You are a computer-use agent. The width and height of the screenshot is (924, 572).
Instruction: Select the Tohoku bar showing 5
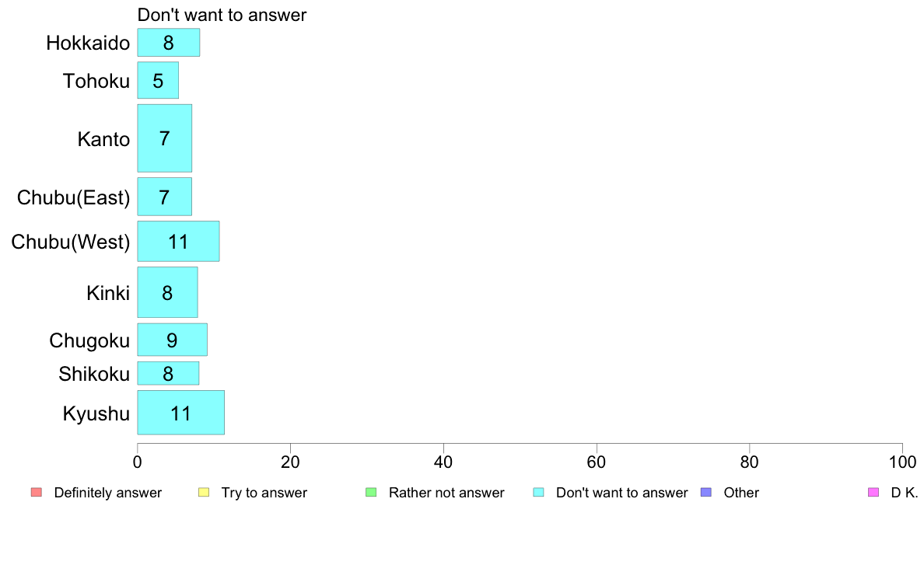[x=158, y=80]
